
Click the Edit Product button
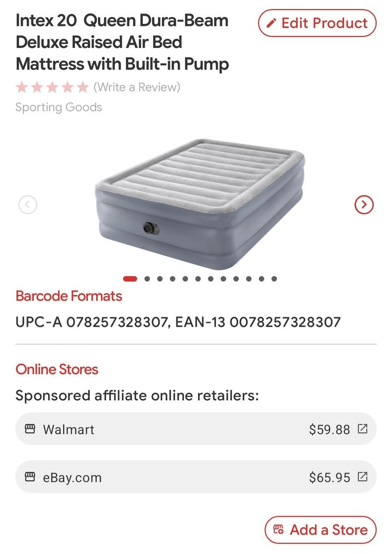317,23
